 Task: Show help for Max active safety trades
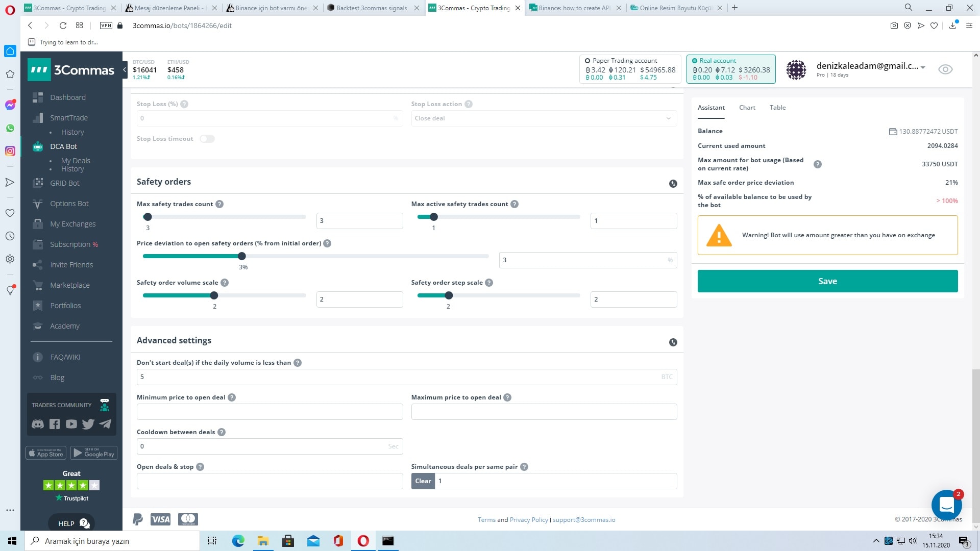tap(514, 204)
